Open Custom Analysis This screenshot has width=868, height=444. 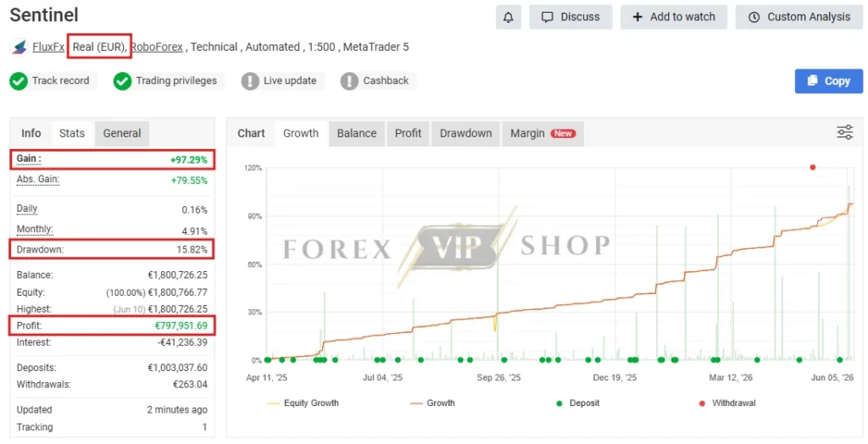tap(799, 17)
